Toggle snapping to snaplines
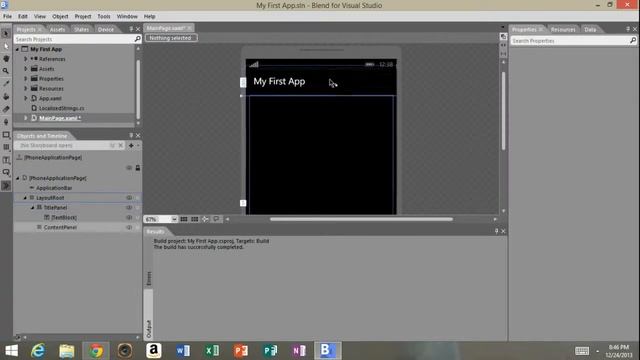This screenshot has height=360, width=640. pyautogui.click(x=205, y=219)
